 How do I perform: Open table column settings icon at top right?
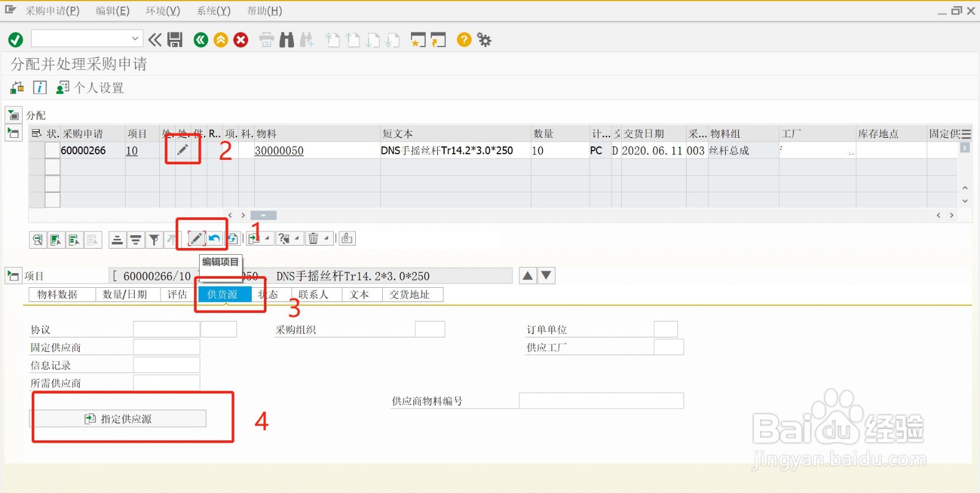966,134
